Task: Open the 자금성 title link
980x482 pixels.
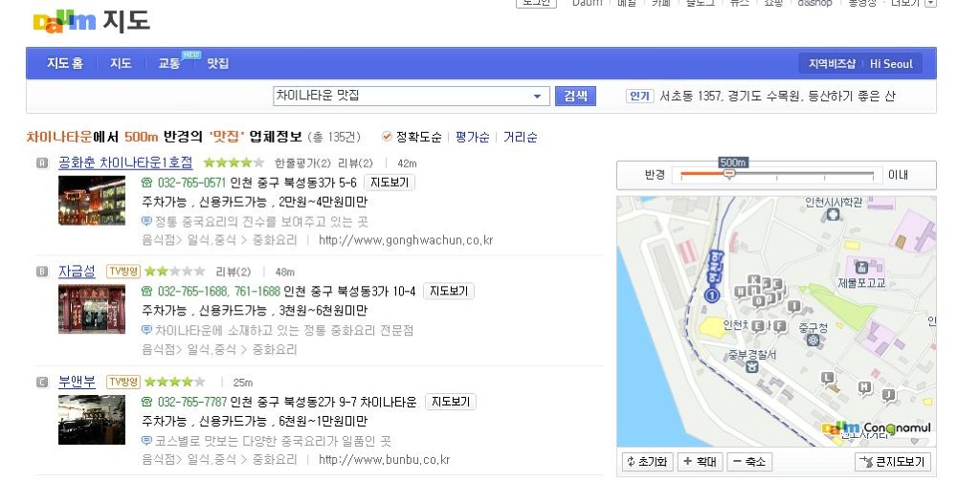Action: point(77,271)
